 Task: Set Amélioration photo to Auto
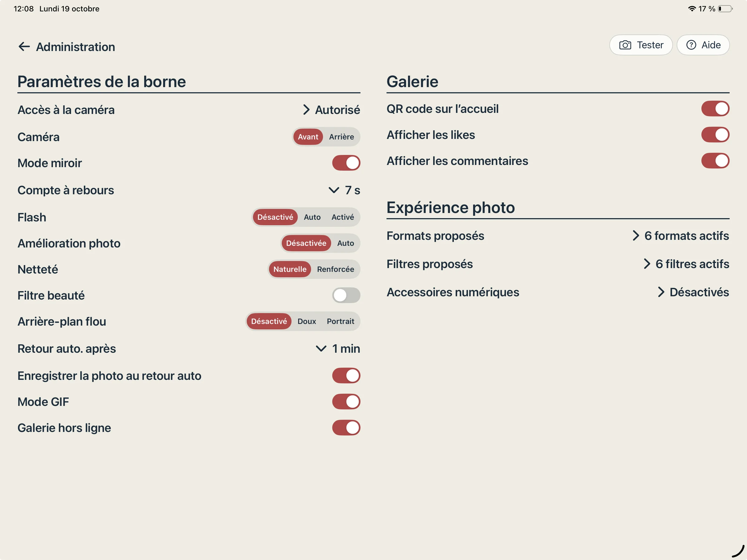click(x=345, y=243)
